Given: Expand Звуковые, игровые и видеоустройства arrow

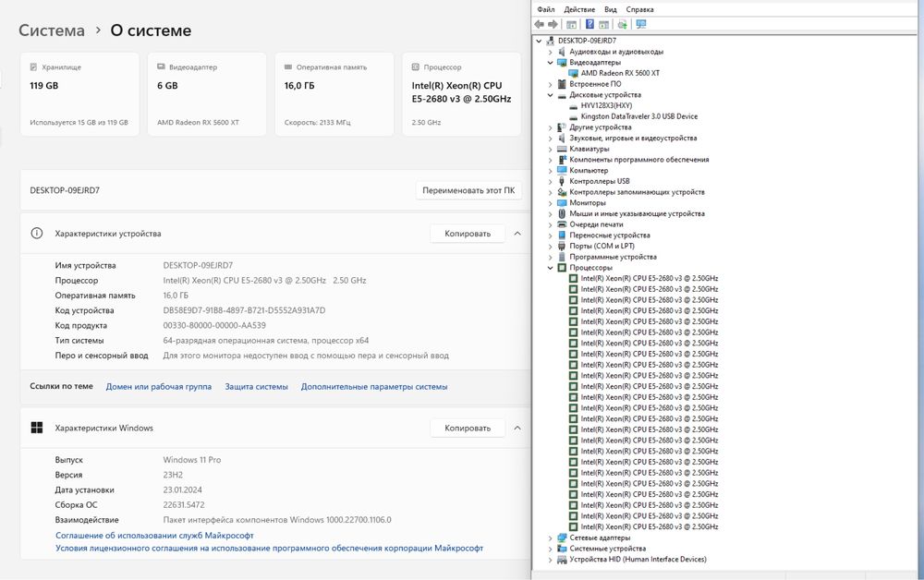Looking at the screenshot, I should 551,139.
